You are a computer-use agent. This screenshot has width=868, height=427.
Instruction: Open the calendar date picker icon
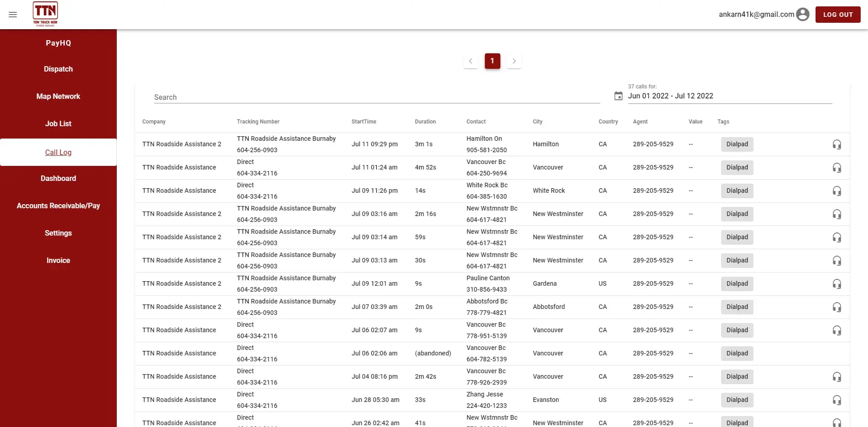tap(618, 96)
